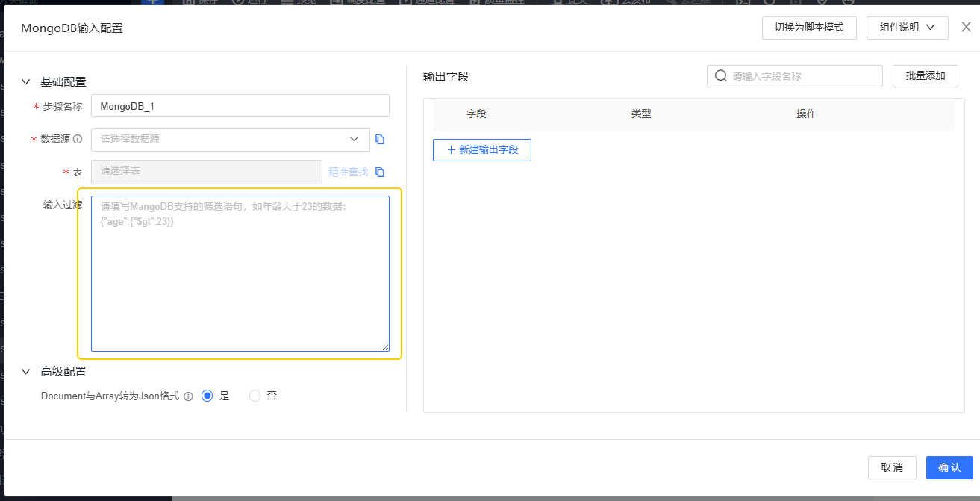The image size is (980, 501).
Task: Open the 请选择数据源 dropdown
Action: pyautogui.click(x=231, y=140)
